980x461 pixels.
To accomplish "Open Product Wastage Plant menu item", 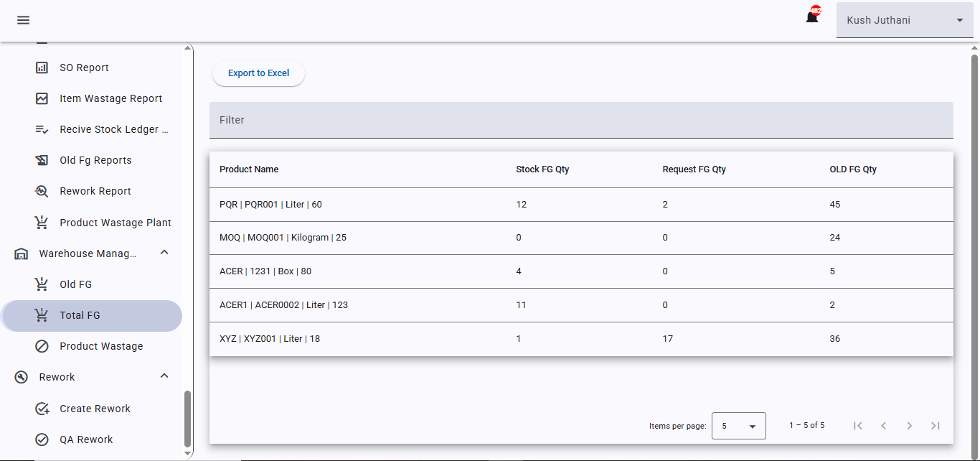I will (x=115, y=223).
